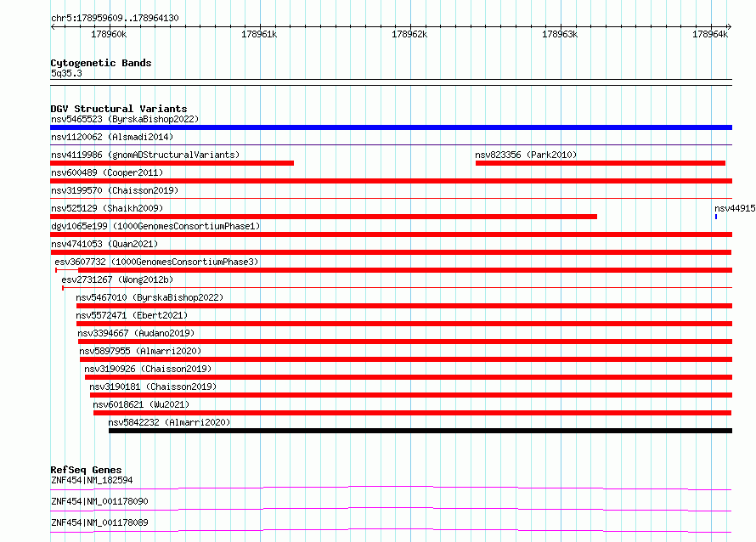Click the RefSeq Genes track title

pyautogui.click(x=86, y=470)
